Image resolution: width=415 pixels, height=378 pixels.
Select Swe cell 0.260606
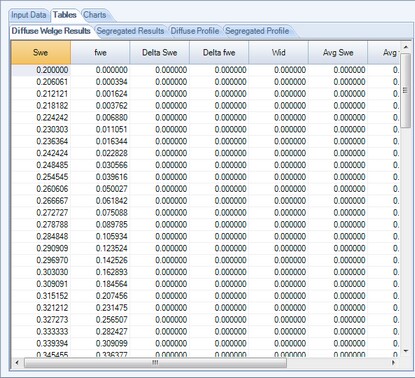click(x=41, y=189)
